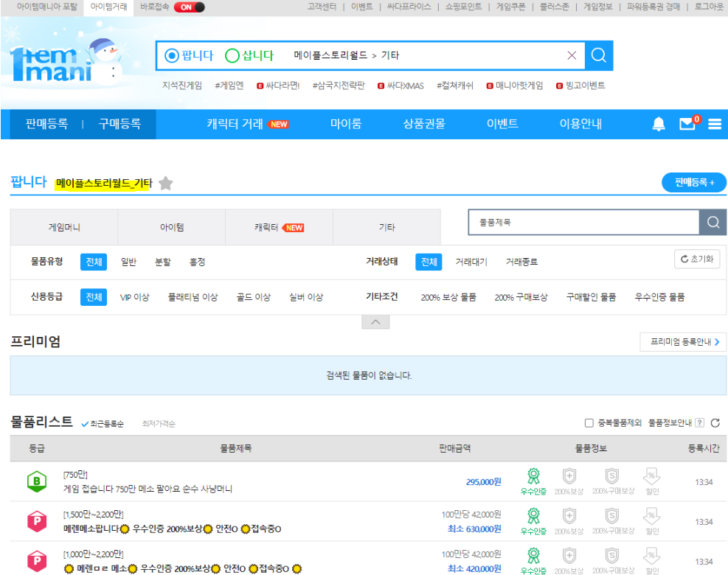The height and width of the screenshot is (575, 728).
Task: Toggle the 바로접속 ON switch
Action: coord(189,7)
